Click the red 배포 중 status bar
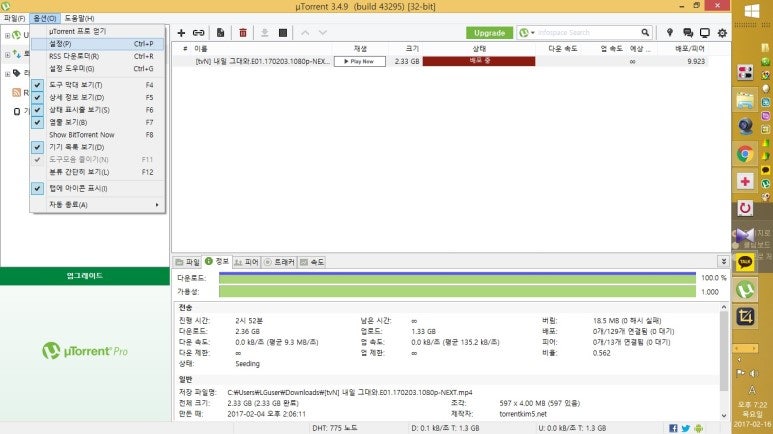Viewport: 773px width, 434px height. [479, 61]
